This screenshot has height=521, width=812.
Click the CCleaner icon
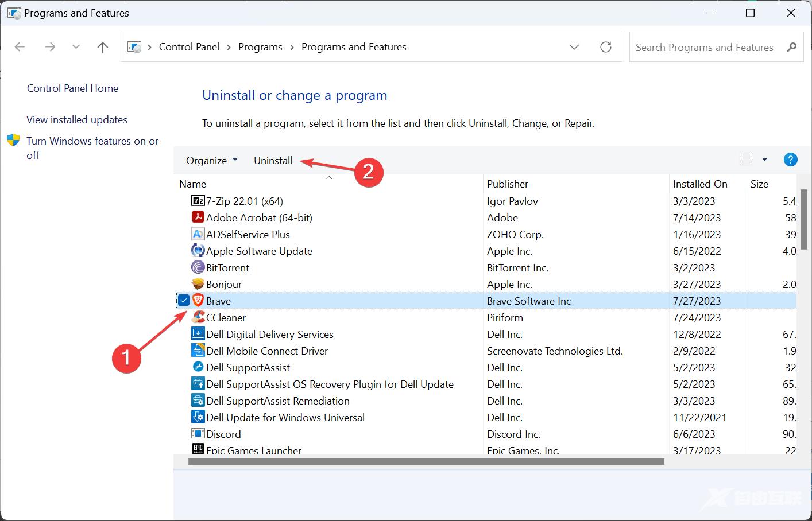198,317
